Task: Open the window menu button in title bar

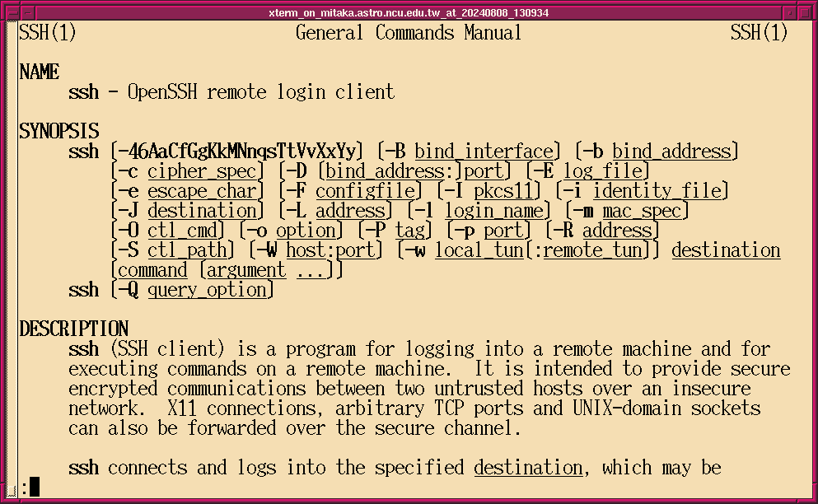Action: (x=9, y=12)
